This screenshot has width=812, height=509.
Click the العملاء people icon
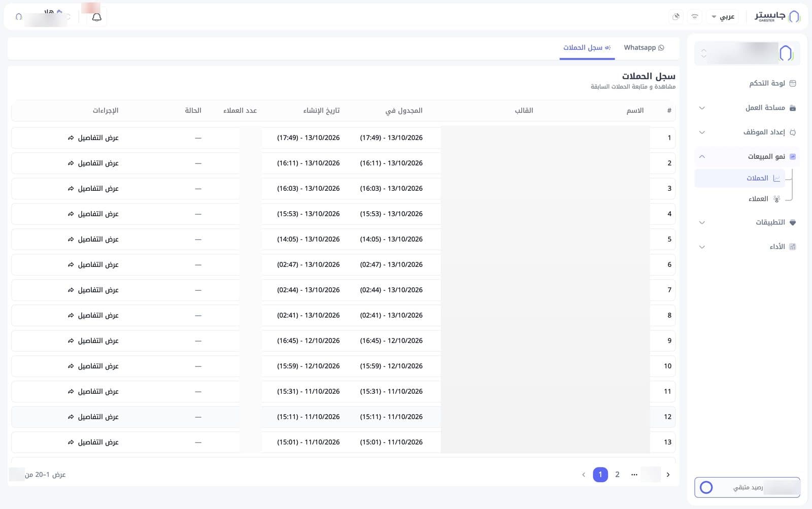point(776,199)
